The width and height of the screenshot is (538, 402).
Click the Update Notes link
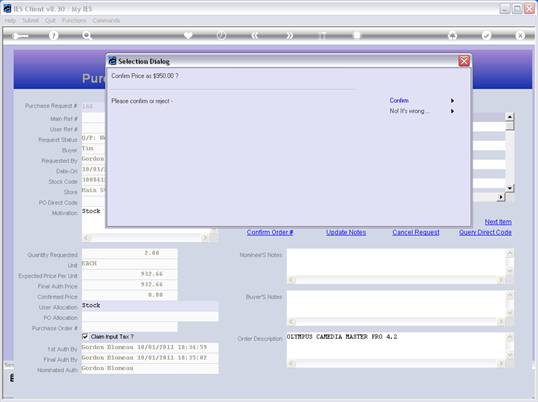[x=346, y=232]
